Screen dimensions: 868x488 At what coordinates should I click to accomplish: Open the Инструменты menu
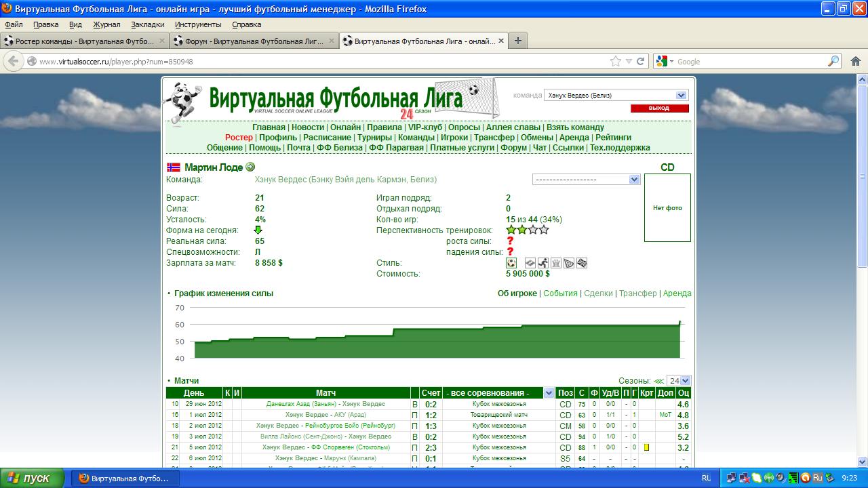pos(198,24)
